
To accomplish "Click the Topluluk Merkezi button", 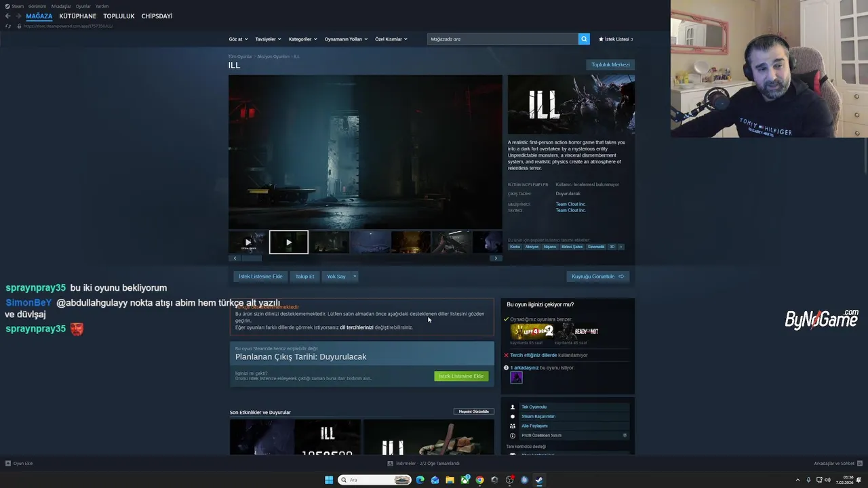I will pos(610,65).
